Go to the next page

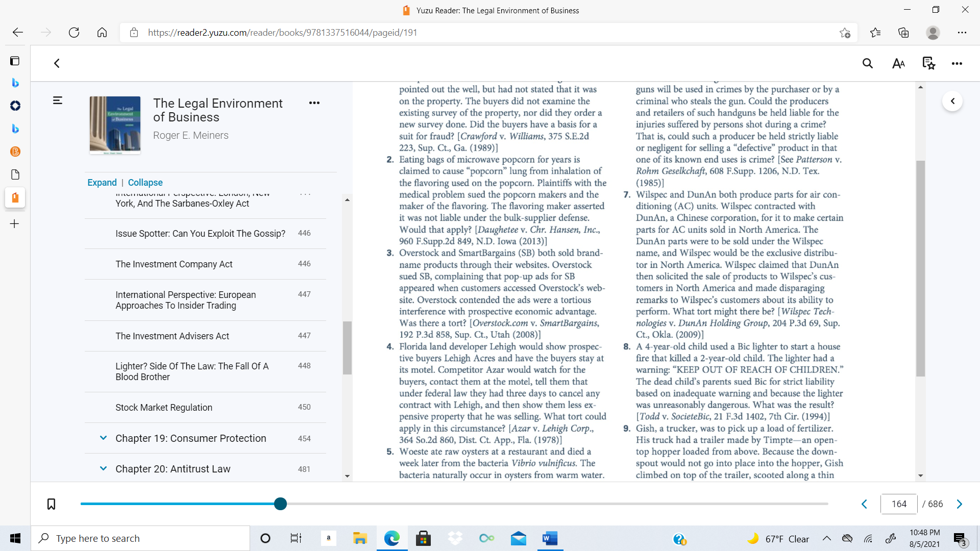click(960, 504)
